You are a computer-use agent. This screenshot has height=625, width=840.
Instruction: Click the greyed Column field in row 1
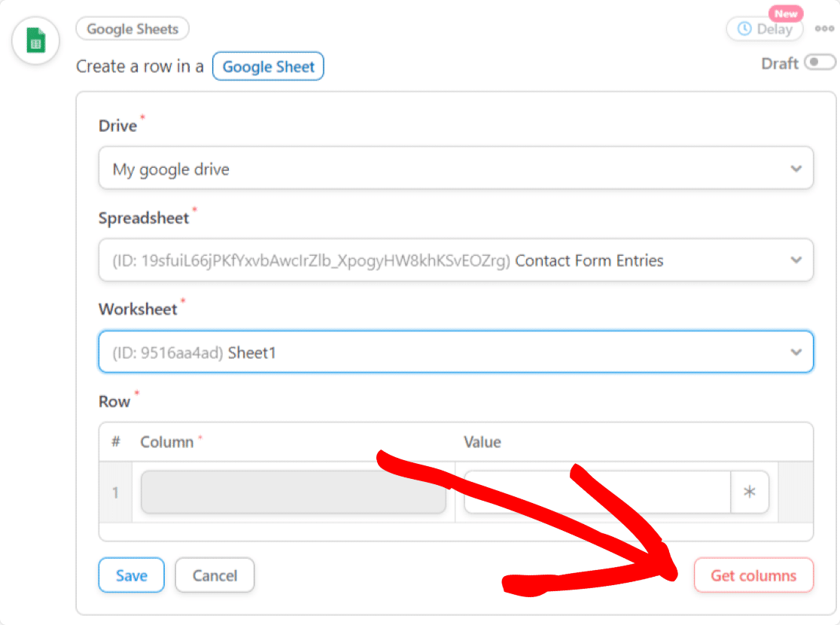click(293, 492)
